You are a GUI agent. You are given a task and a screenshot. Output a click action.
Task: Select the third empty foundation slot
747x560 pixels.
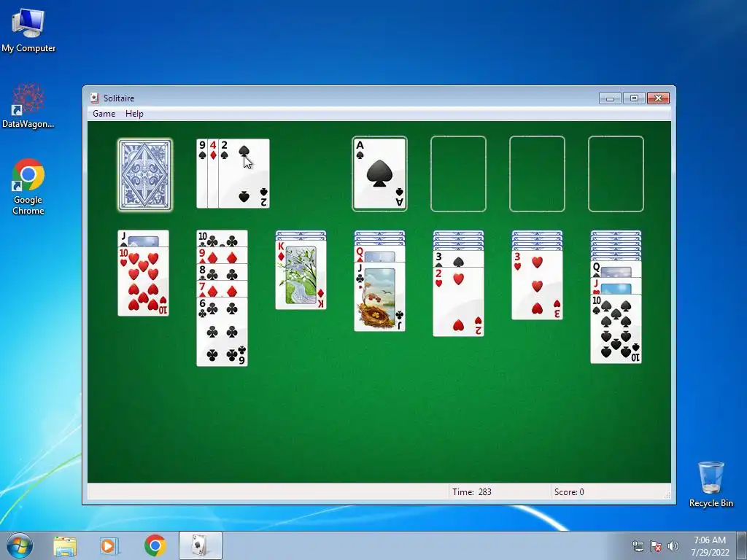point(537,174)
